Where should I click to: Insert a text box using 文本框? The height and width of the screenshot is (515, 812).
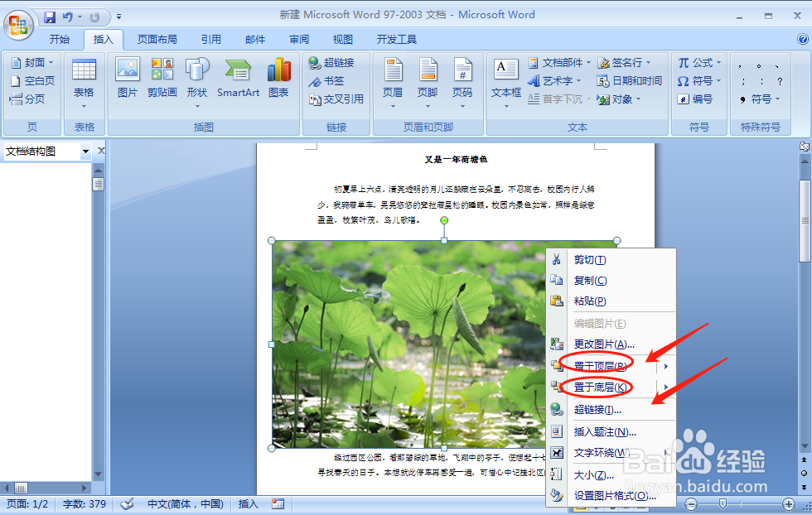point(506,79)
